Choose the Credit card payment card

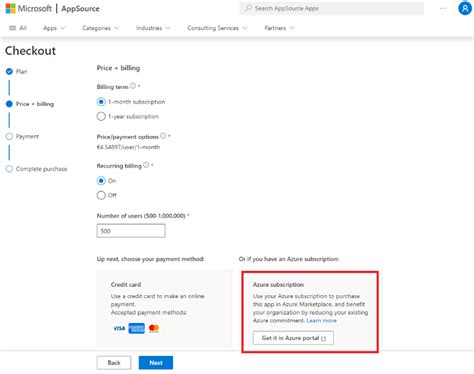coord(164,308)
